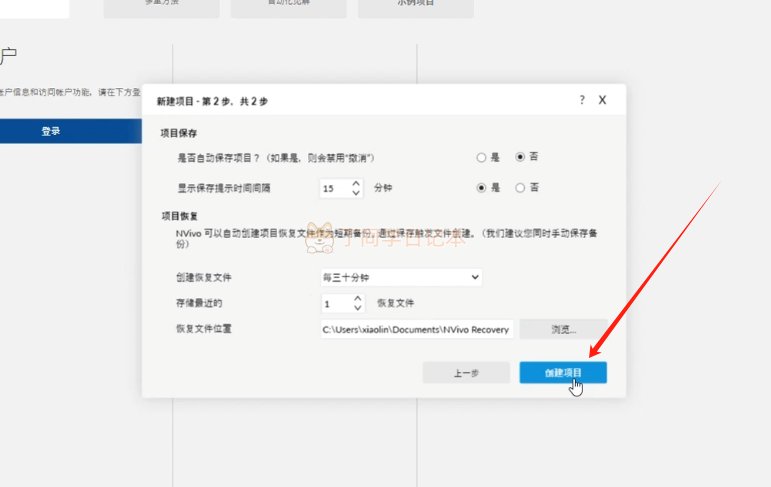
Task: Click the blue 创建项目 button
Action: (x=563, y=372)
